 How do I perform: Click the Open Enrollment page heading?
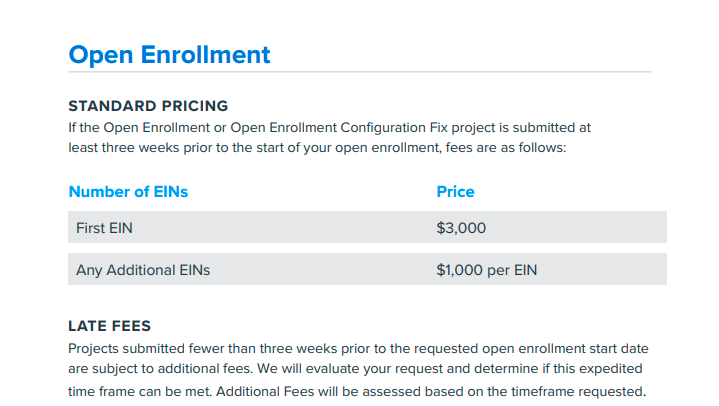[x=169, y=54]
